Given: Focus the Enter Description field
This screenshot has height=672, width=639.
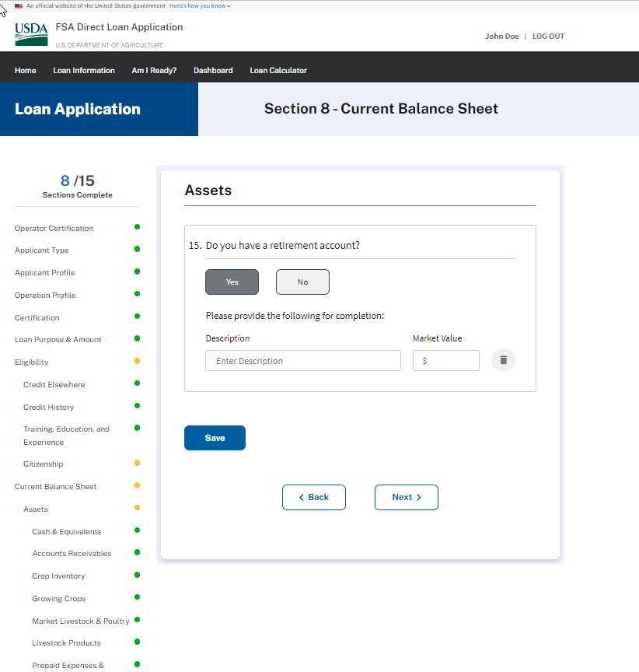Looking at the screenshot, I should pos(303,361).
